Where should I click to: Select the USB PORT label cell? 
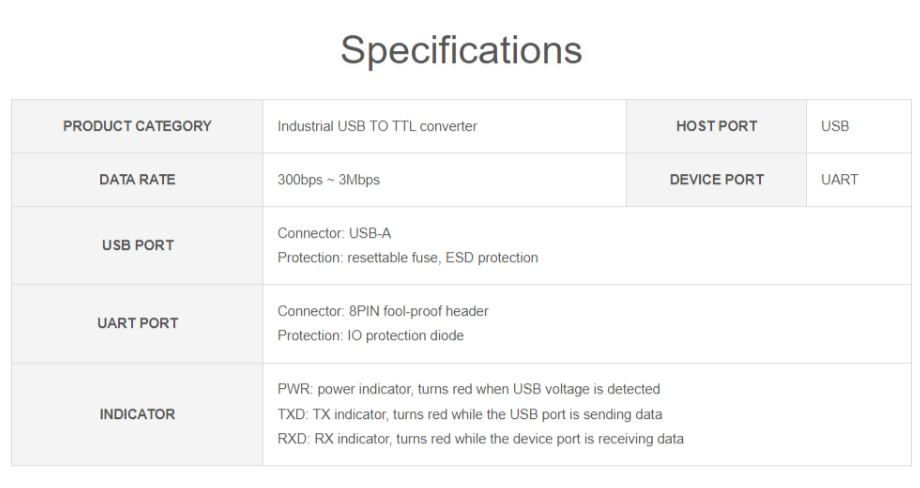[137, 245]
